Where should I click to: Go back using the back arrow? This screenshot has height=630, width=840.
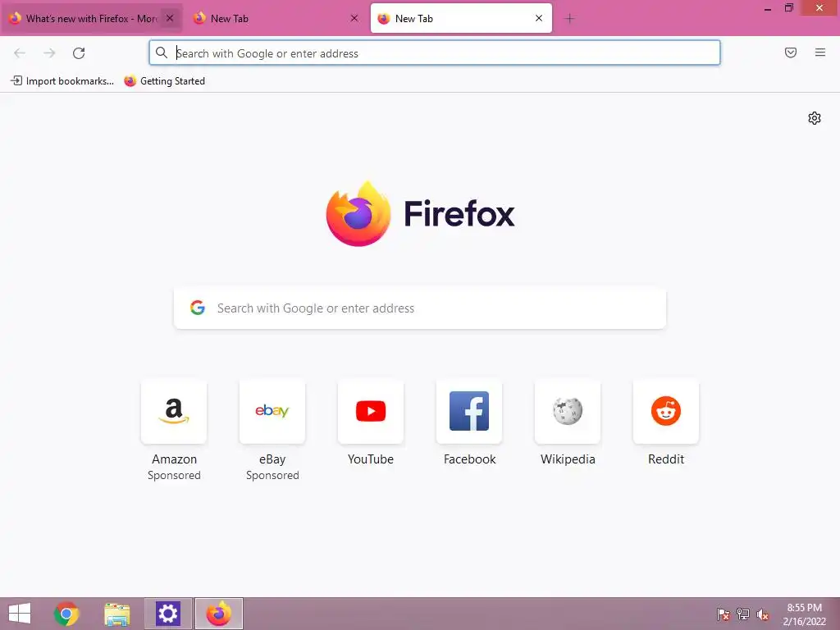pos(20,53)
